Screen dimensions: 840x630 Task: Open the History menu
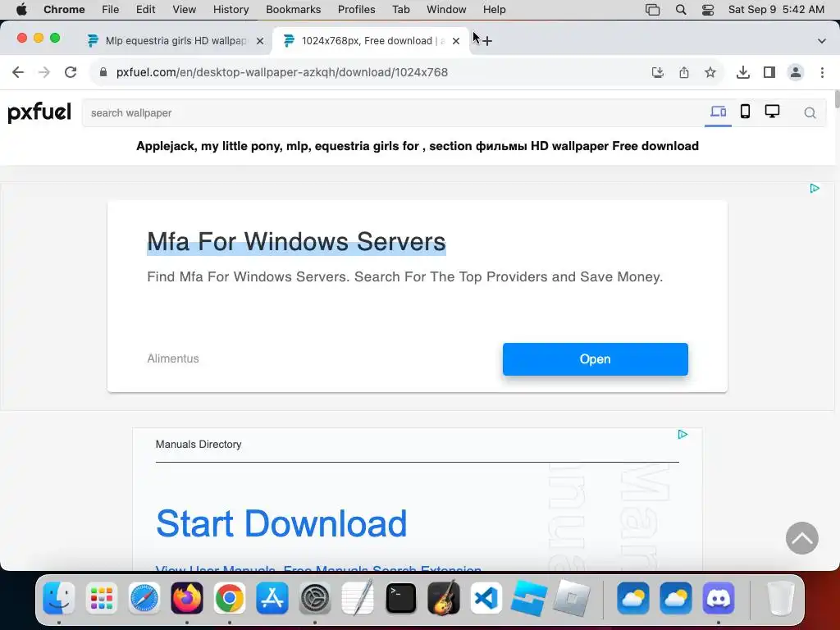pos(231,9)
